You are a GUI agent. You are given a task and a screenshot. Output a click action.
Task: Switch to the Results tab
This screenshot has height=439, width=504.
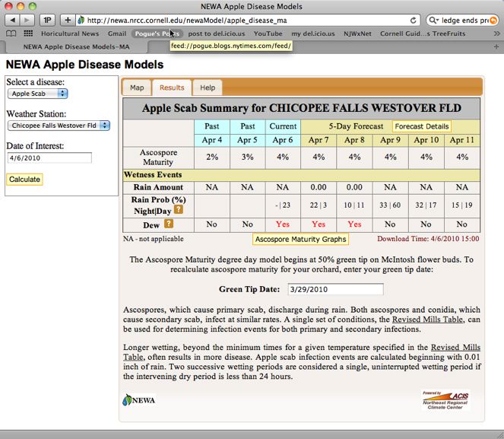172,87
